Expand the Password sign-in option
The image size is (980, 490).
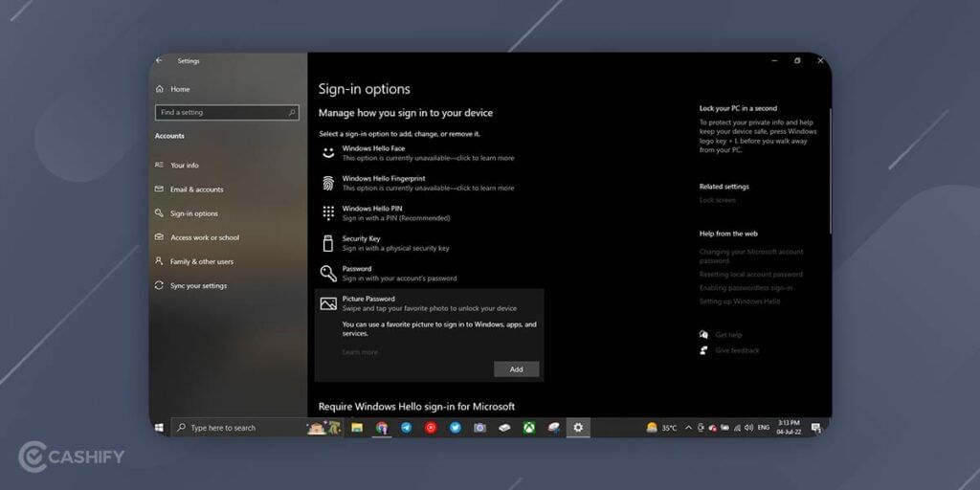pos(430,273)
